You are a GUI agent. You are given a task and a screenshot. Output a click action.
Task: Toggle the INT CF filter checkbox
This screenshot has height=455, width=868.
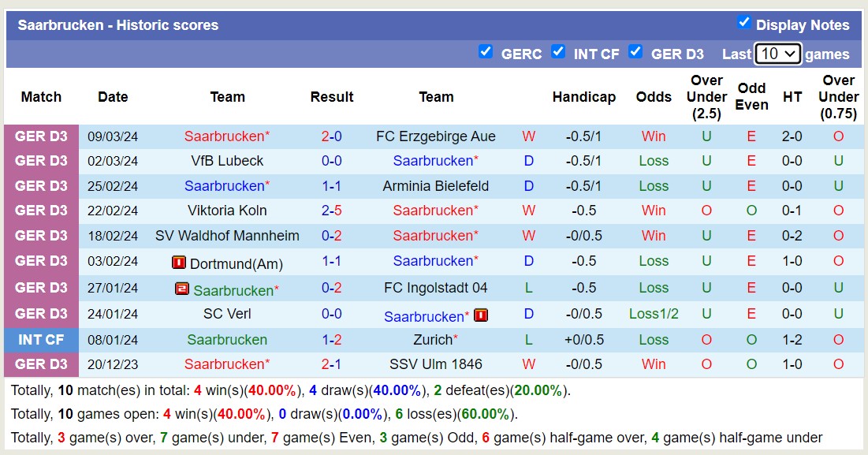pos(559,52)
